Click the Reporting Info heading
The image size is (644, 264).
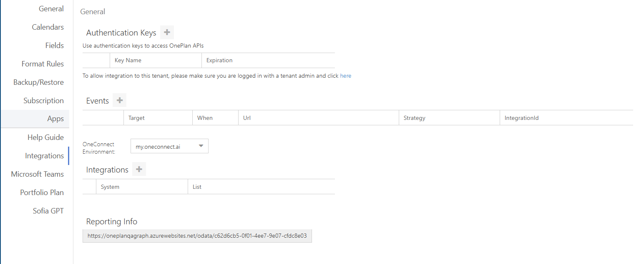[112, 221]
